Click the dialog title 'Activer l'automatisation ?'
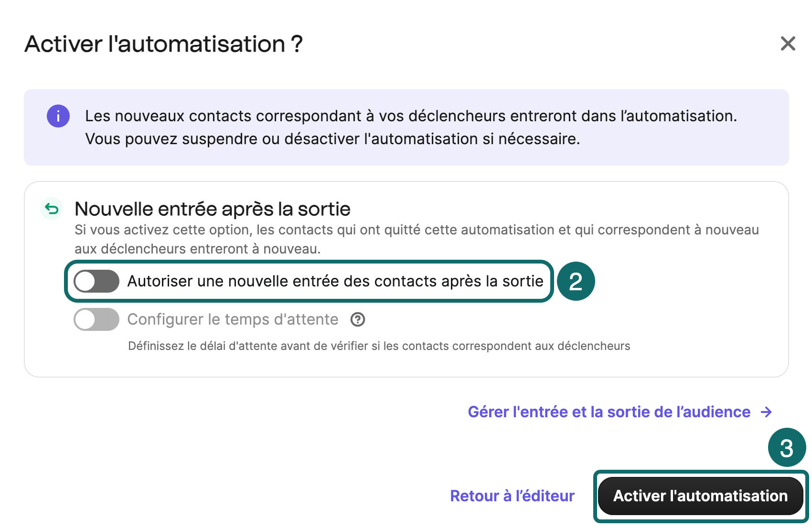Image resolution: width=812 pixels, height=528 pixels. [x=163, y=44]
